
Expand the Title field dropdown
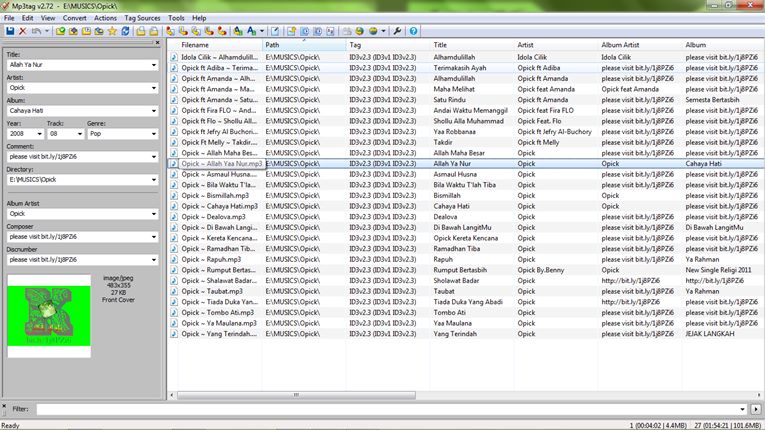click(x=154, y=65)
